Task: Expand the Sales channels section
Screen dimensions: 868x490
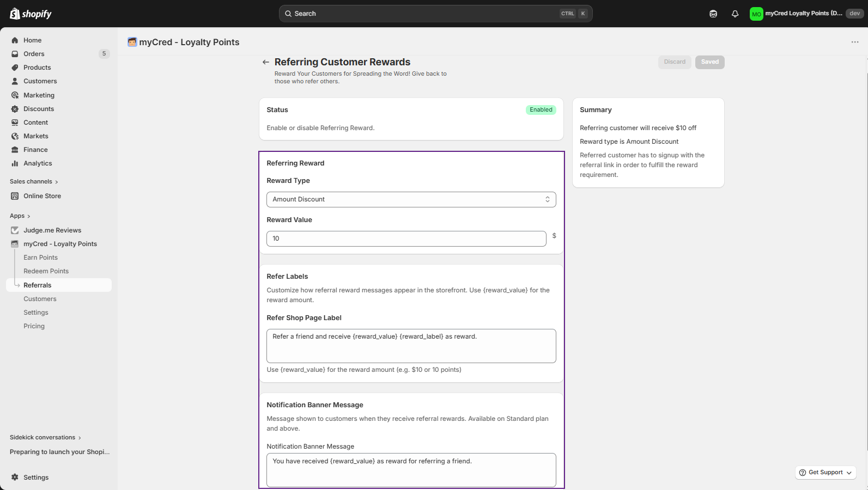Action: [x=34, y=182]
